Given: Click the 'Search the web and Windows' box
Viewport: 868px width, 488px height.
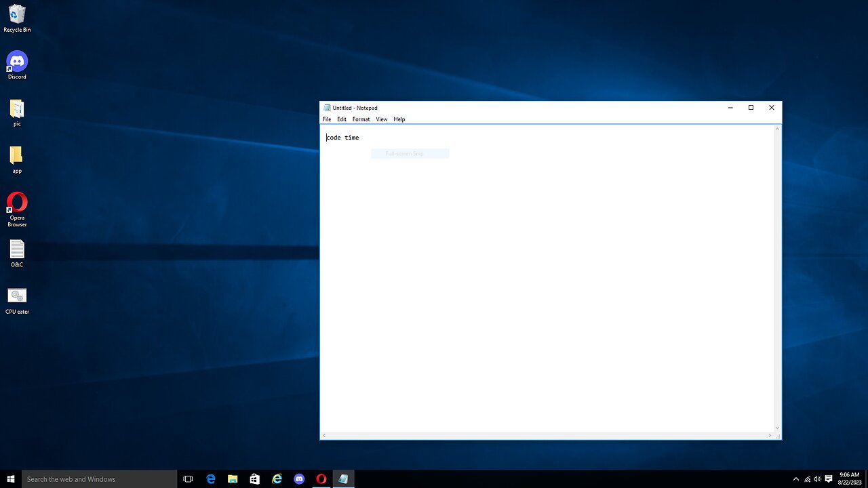Looking at the screenshot, I should (99, 479).
